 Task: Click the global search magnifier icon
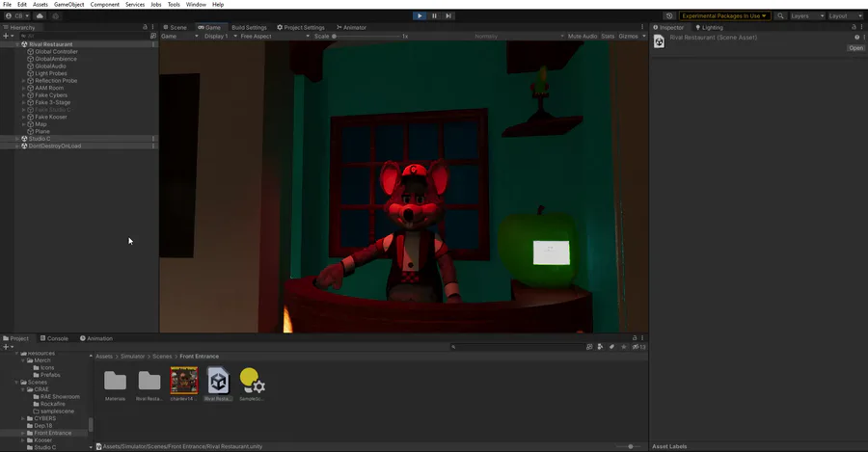[780, 16]
